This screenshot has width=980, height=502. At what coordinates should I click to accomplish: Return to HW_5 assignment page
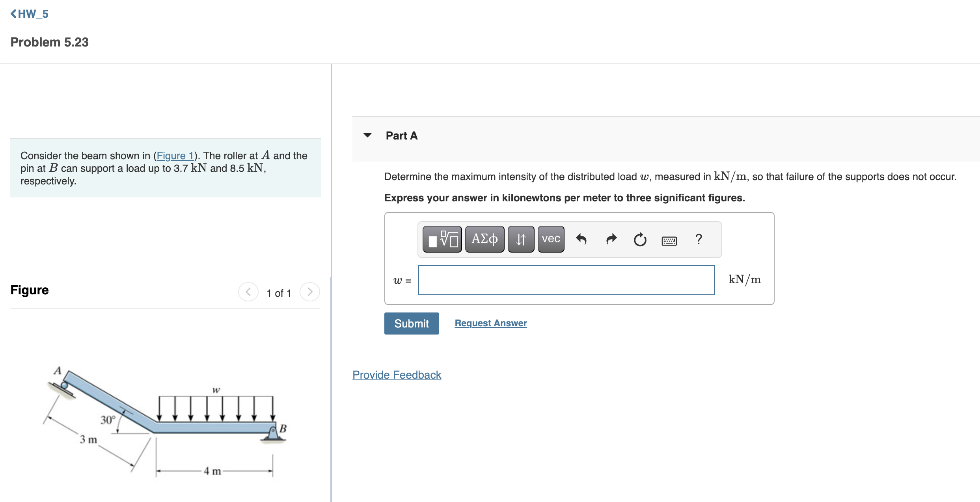[29, 13]
